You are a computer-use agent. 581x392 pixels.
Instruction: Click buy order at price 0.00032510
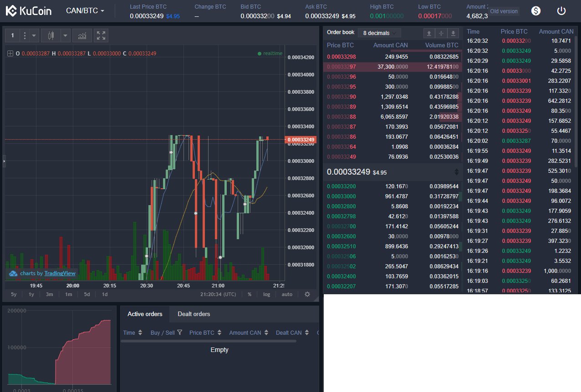392,246
